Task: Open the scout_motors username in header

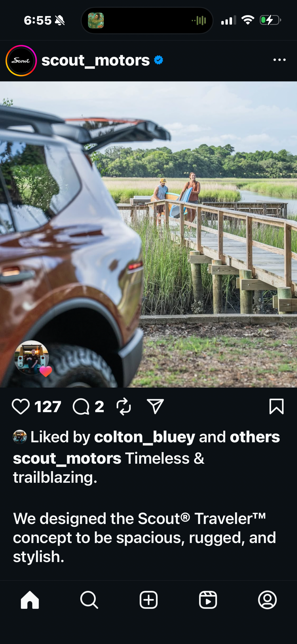Action: pos(96,61)
